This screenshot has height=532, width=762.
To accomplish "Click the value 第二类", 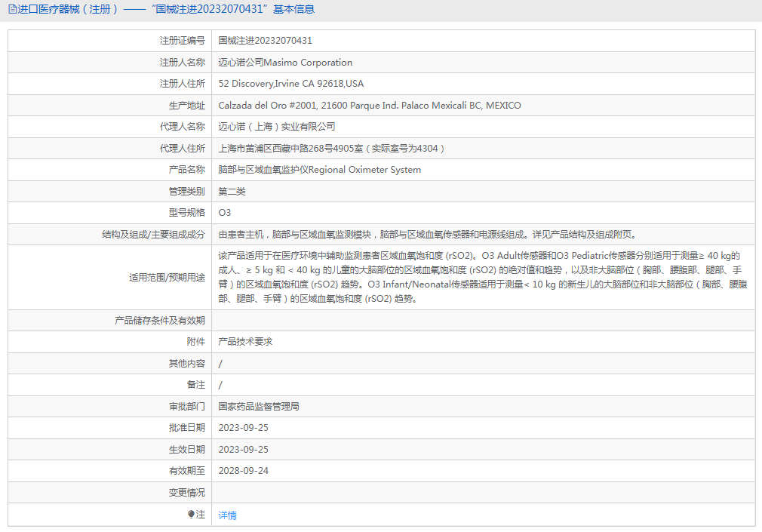I will [x=232, y=192].
